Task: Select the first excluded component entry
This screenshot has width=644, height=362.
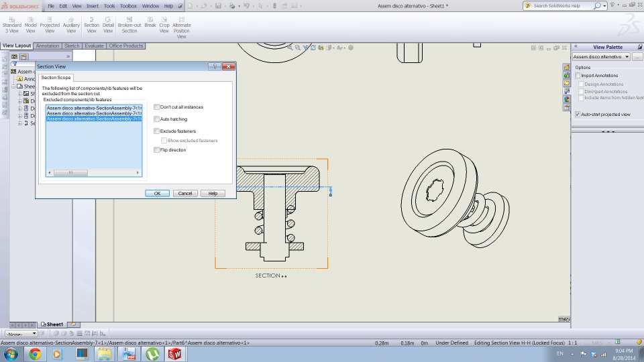Action: tap(94, 108)
